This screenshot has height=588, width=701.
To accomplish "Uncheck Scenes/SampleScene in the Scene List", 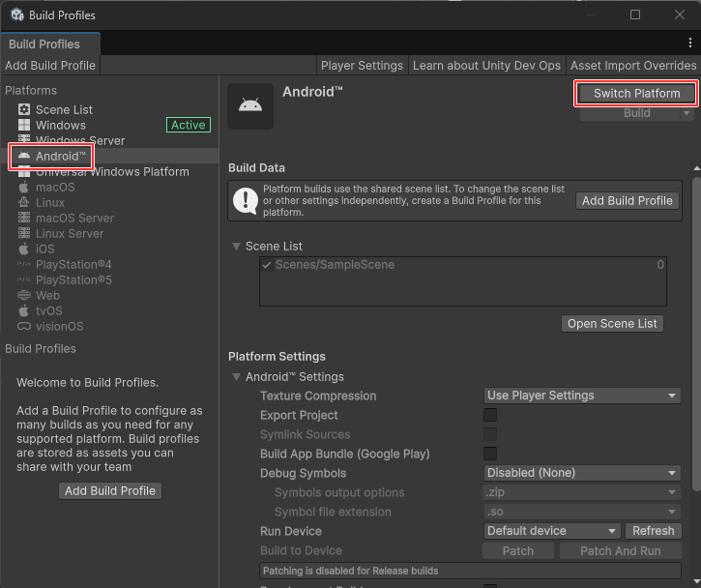I will coord(267,265).
